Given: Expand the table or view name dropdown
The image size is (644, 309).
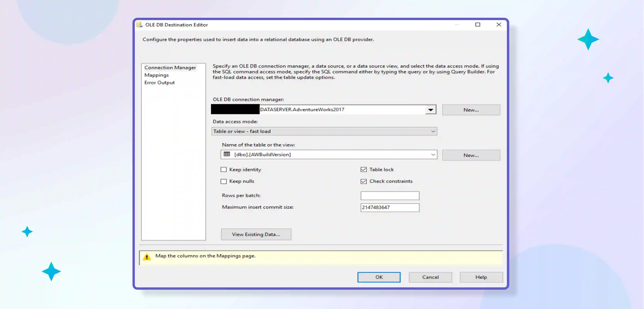Looking at the screenshot, I should click(433, 154).
